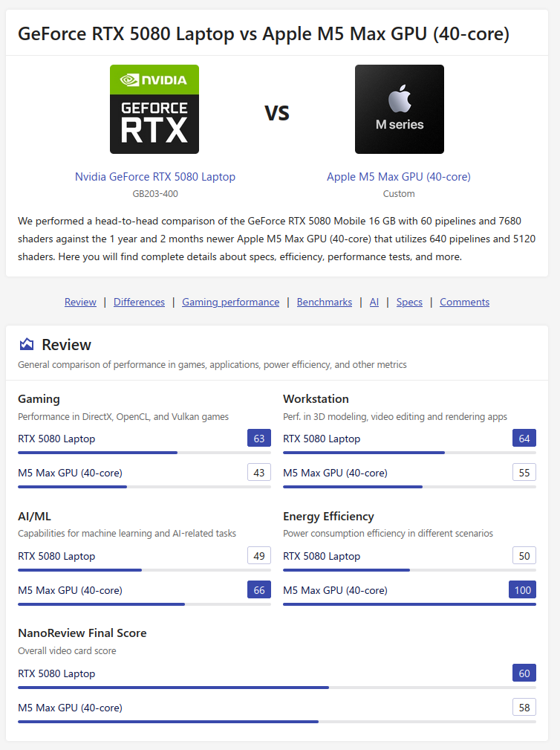Click the Energy Efficiency category heading
Screen dimensions: 560x750
pos(328,516)
